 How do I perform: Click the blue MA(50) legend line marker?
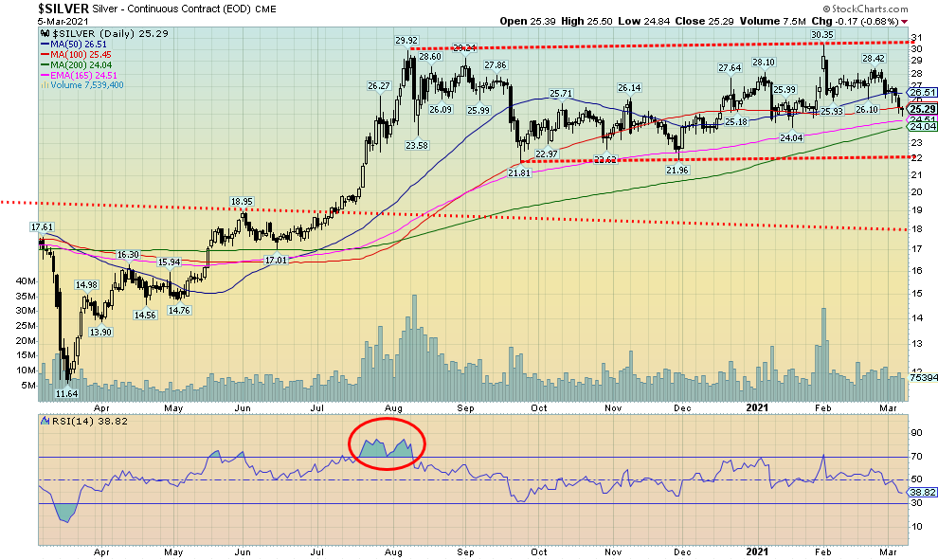[45, 42]
